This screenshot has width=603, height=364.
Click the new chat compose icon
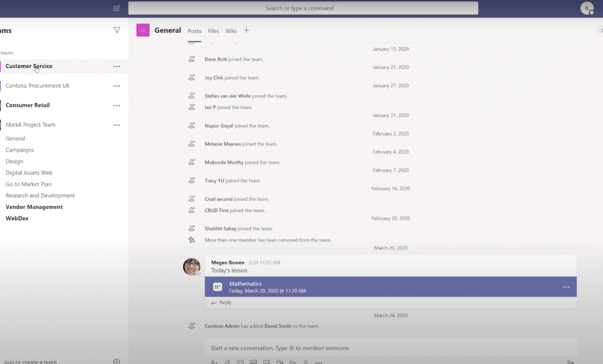117,8
